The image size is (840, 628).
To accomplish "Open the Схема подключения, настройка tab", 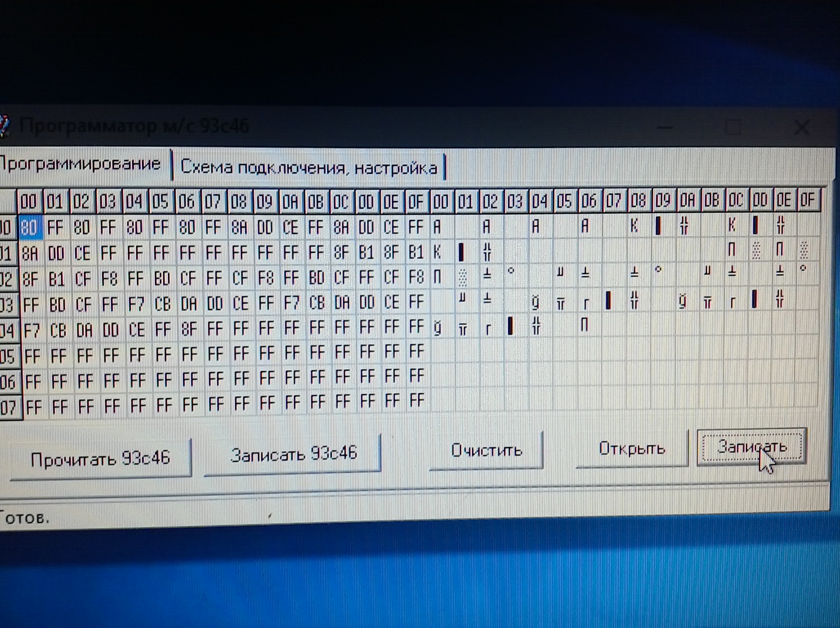I will pos(308,168).
